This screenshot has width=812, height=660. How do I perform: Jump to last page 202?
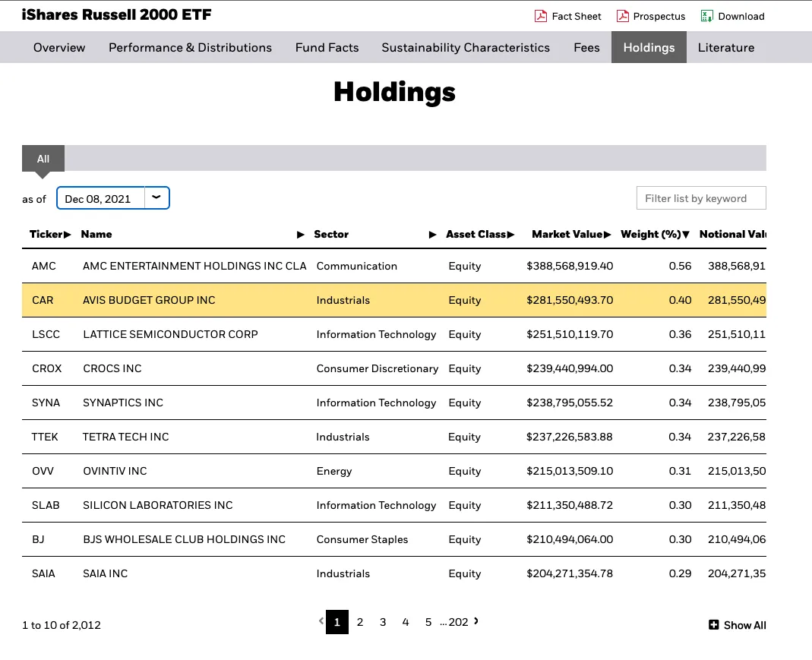click(x=458, y=622)
